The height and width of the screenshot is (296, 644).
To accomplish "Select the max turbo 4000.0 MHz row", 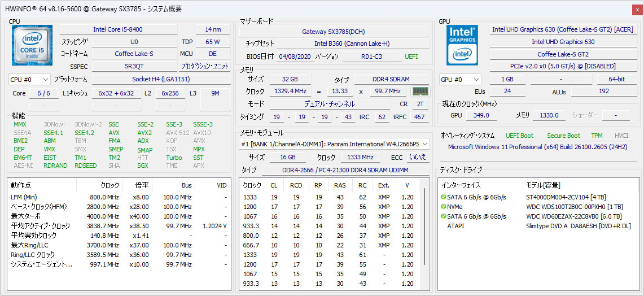I will coord(119,216).
